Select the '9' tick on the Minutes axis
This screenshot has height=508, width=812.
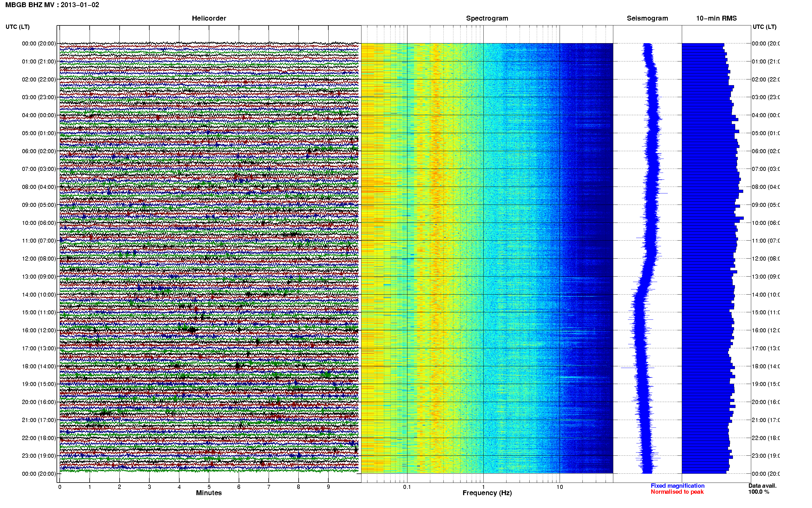[x=328, y=487]
